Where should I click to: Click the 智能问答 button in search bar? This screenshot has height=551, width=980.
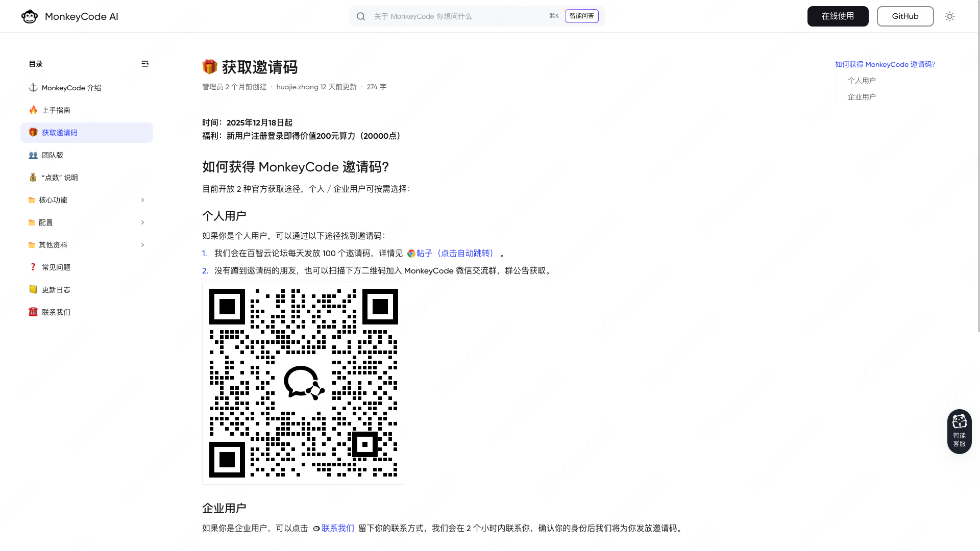582,16
